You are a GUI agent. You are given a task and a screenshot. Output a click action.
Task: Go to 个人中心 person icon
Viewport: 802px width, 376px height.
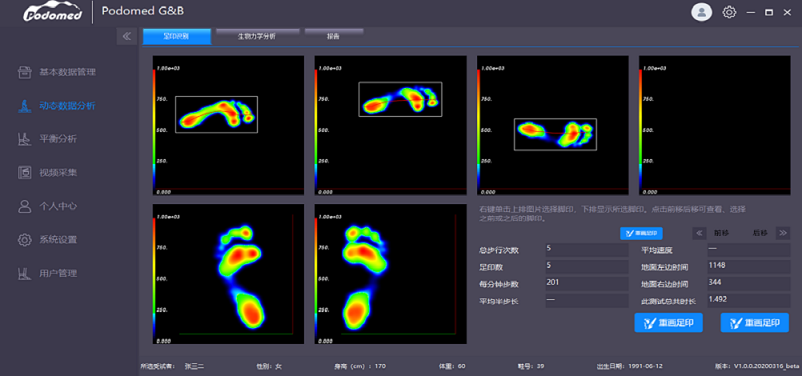click(24, 206)
